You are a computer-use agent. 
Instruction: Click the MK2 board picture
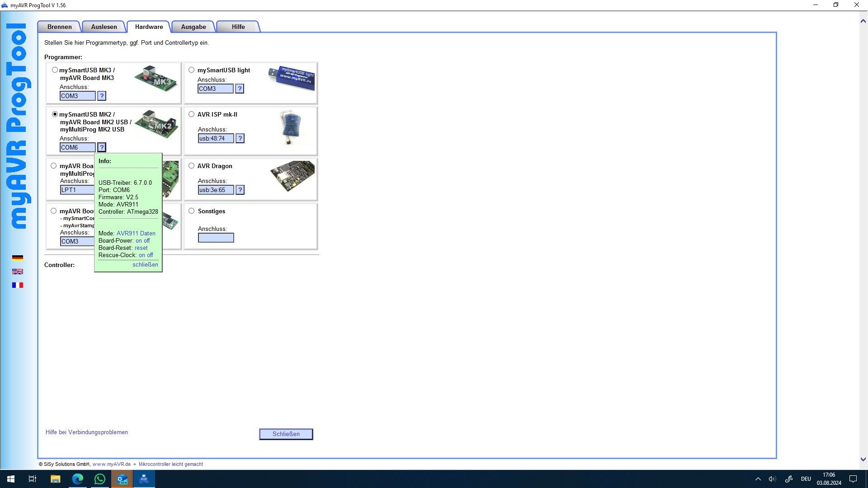(x=156, y=124)
